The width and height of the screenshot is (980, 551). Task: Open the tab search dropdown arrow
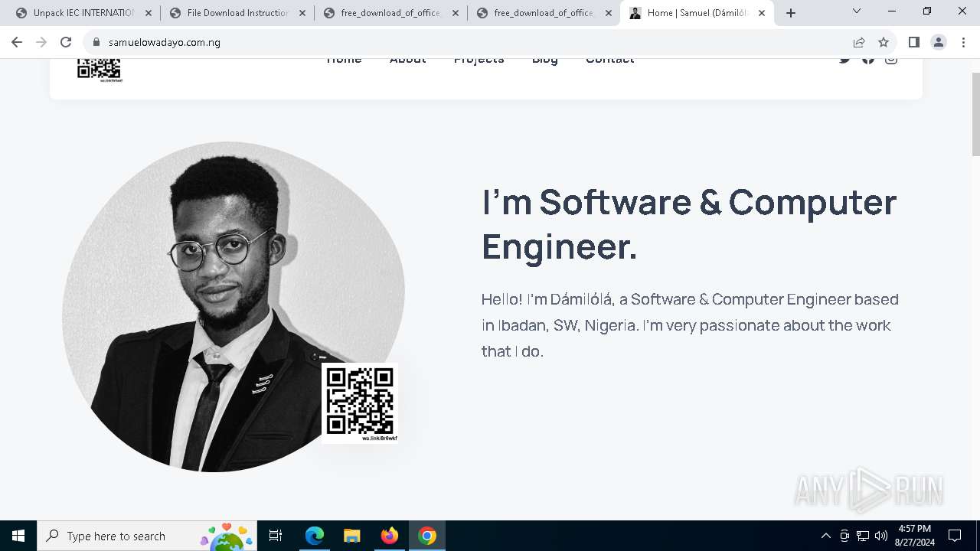(857, 11)
